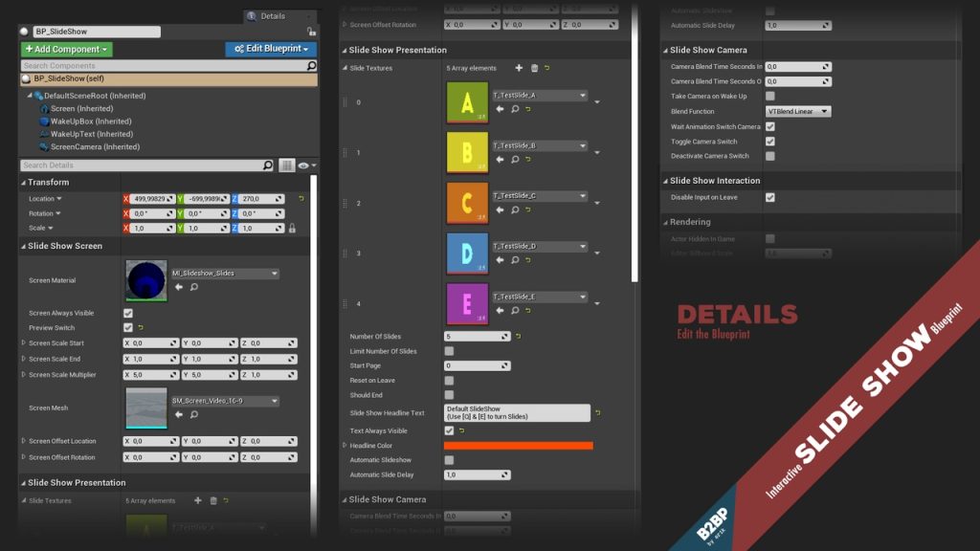Select the ScreenCamera (Inherited) component
Image resolution: width=980 pixels, height=551 pixels.
tap(94, 147)
